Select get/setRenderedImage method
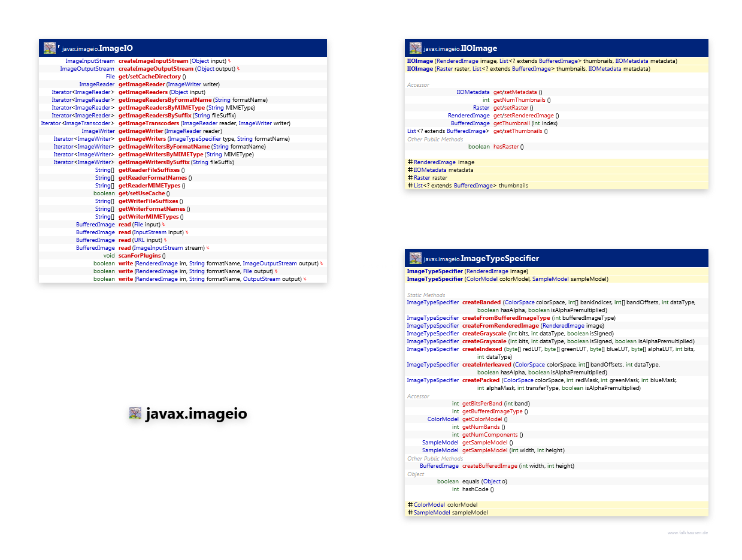This screenshot has width=742, height=560. pos(524,116)
